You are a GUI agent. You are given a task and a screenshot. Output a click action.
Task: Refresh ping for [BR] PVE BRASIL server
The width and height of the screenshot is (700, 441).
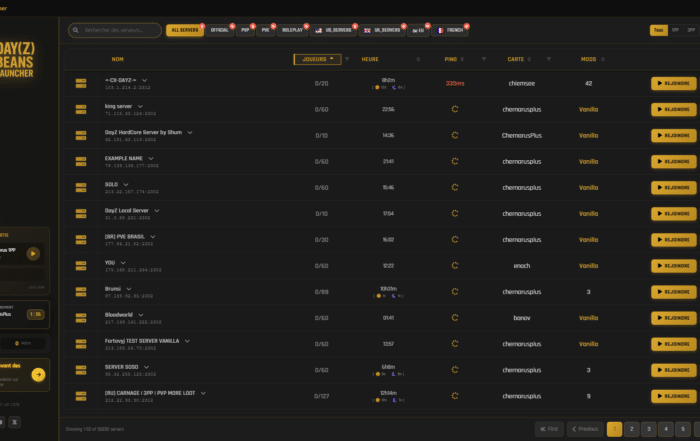coord(454,239)
